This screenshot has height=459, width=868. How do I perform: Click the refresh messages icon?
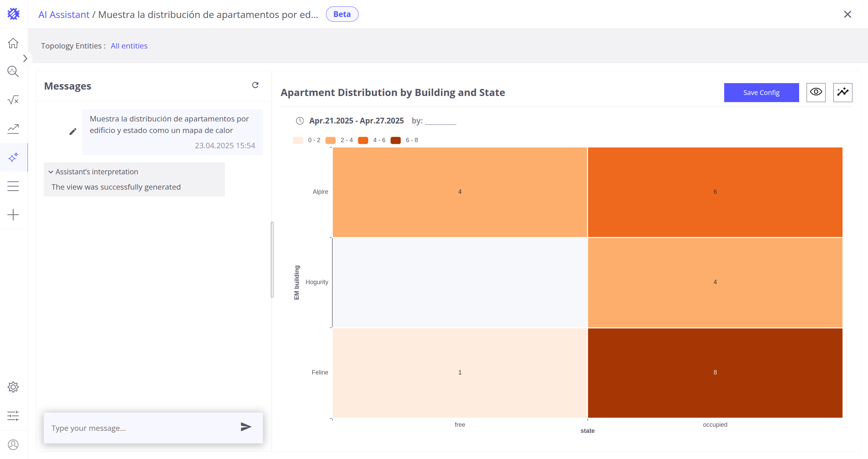255,85
